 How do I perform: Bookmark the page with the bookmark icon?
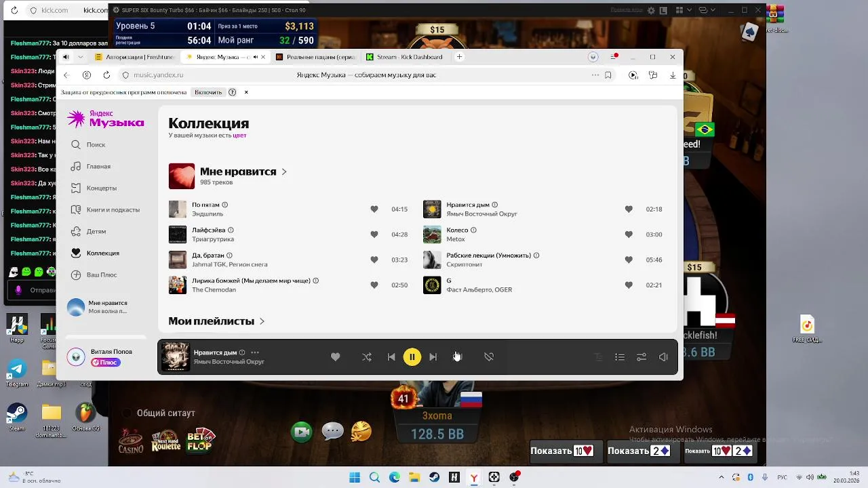(x=608, y=75)
